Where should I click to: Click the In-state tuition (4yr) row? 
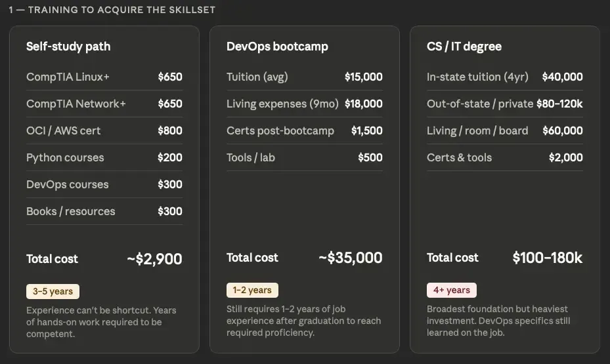pyautogui.click(x=504, y=77)
